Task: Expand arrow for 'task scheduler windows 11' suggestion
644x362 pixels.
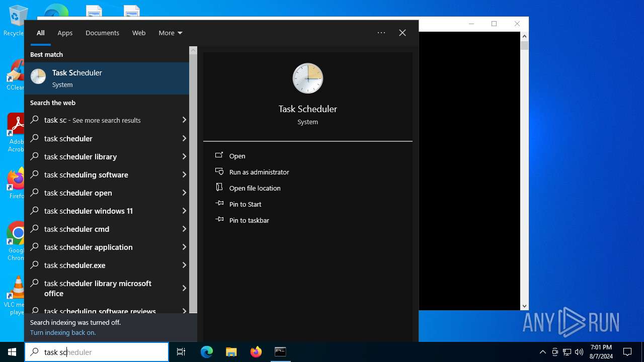Action: (x=184, y=211)
